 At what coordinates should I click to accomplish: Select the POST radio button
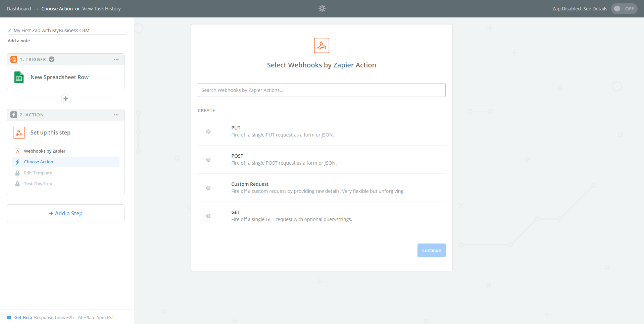(208, 160)
